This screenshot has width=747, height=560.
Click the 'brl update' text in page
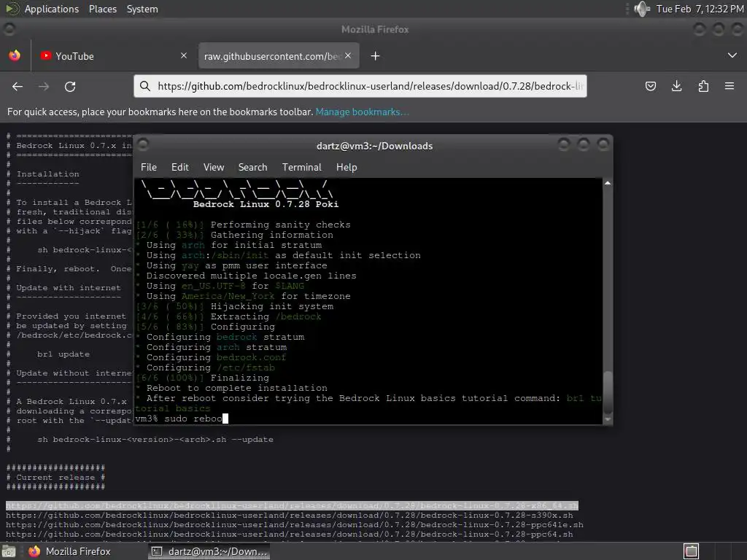click(x=63, y=354)
